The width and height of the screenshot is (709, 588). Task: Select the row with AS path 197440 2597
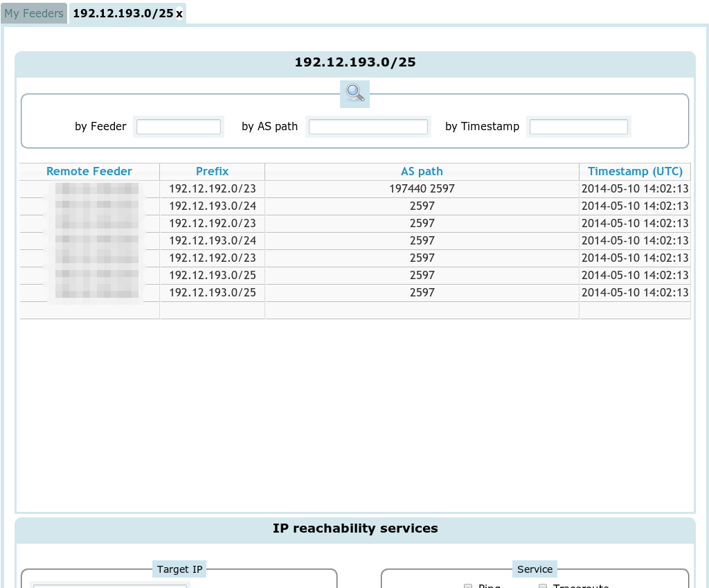pos(422,189)
